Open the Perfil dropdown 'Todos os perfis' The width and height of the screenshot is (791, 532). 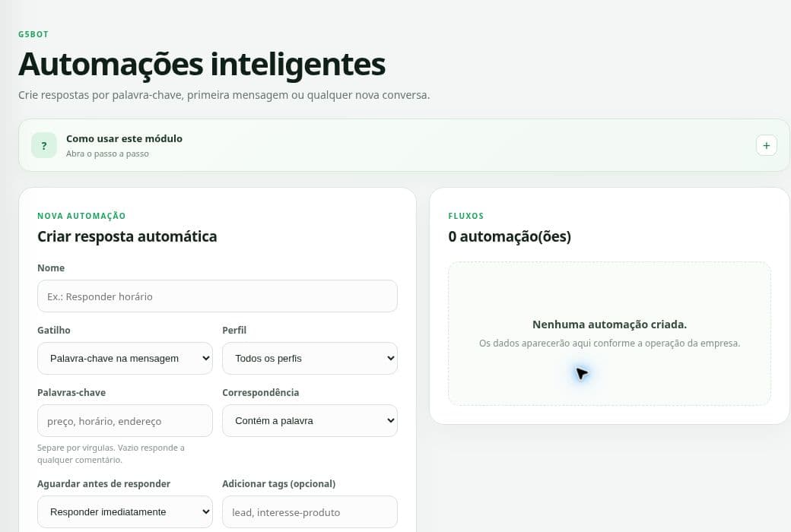[x=310, y=359]
